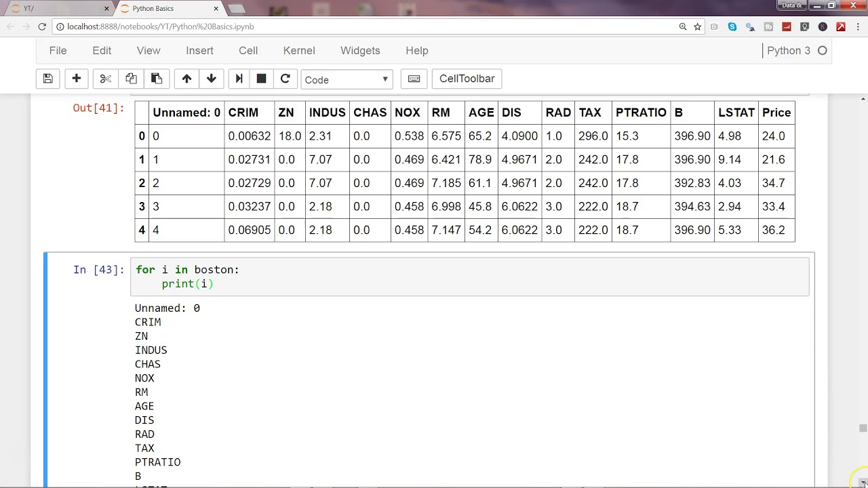Screen dimensions: 868x488
Task: Click the browser forward arrow
Action: coord(26,26)
